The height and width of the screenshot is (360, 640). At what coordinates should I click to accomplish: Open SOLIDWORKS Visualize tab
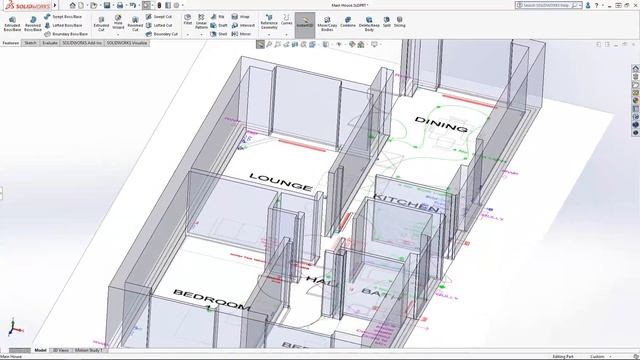coord(127,43)
